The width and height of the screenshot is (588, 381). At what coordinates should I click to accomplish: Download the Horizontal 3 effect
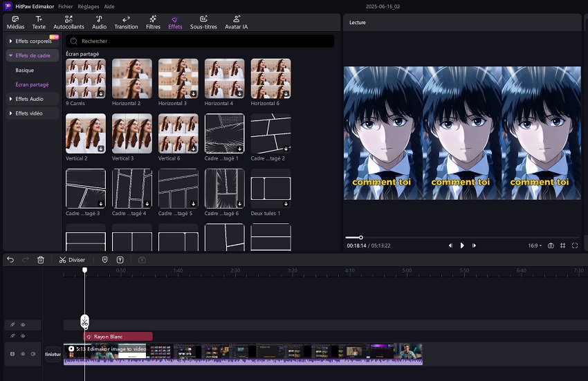click(x=193, y=93)
